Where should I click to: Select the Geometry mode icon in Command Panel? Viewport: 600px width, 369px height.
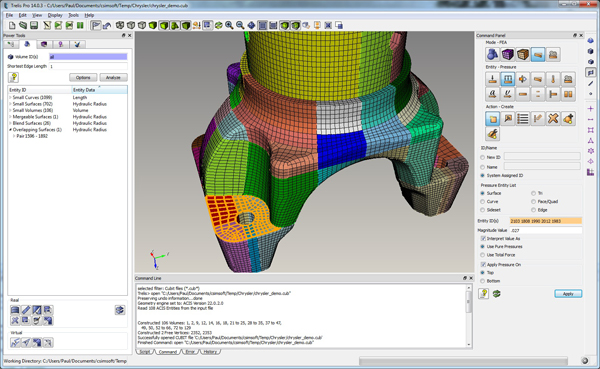pyautogui.click(x=492, y=54)
